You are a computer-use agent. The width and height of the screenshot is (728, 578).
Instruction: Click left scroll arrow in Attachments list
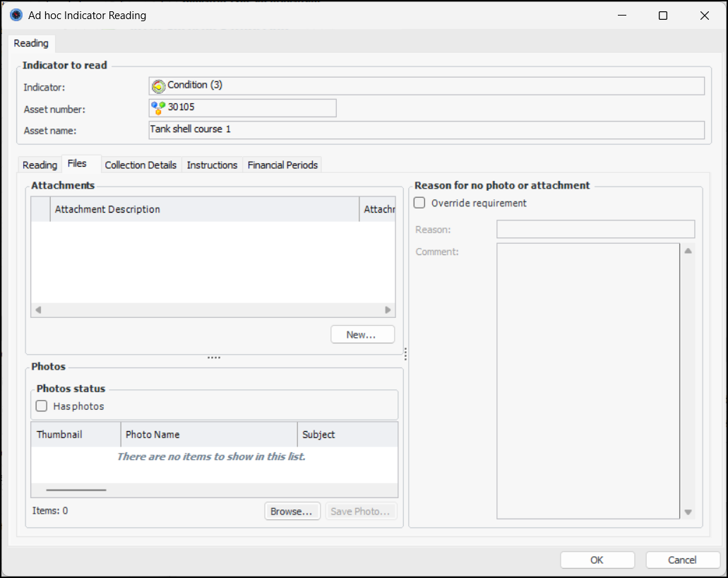point(38,310)
